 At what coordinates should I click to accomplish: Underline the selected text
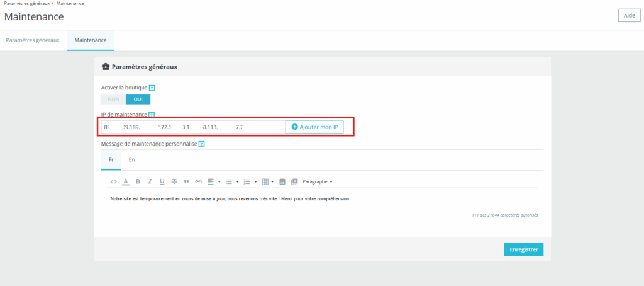(162, 181)
